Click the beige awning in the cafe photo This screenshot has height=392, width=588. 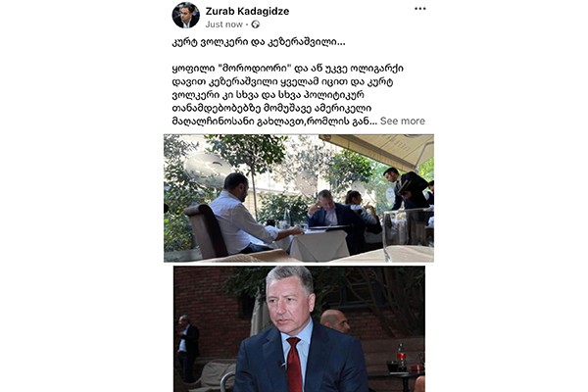(x=378, y=150)
